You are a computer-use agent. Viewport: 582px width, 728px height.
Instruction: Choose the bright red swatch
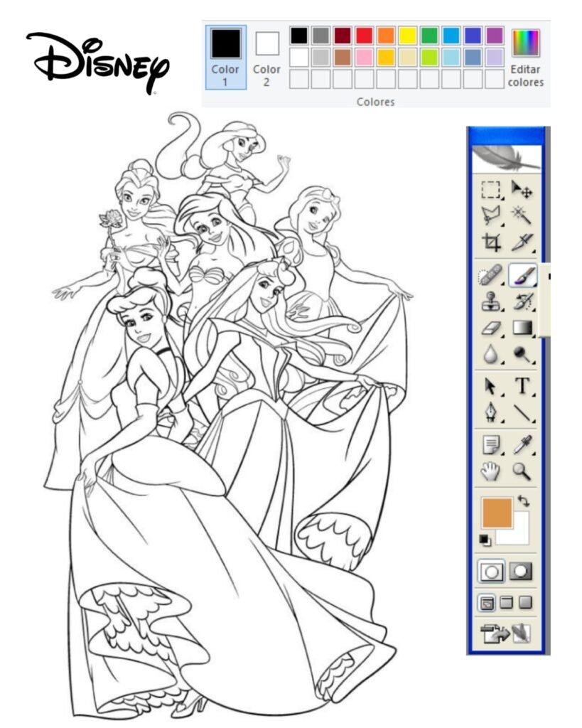click(365, 36)
